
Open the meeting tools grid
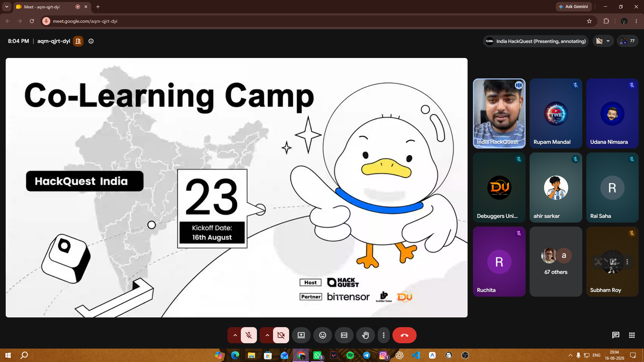pos(632,335)
